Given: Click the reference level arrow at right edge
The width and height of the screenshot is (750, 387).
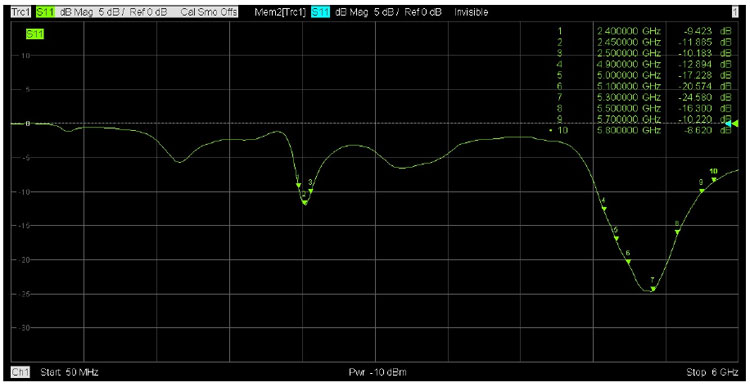Looking at the screenshot, I should tap(732, 123).
